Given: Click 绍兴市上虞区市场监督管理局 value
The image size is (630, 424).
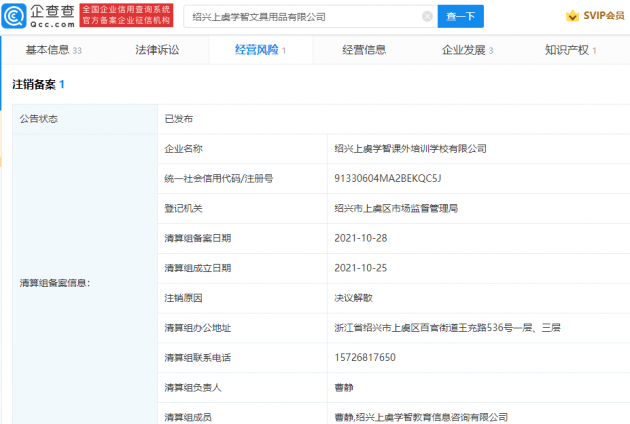Looking at the screenshot, I should coord(396,209).
